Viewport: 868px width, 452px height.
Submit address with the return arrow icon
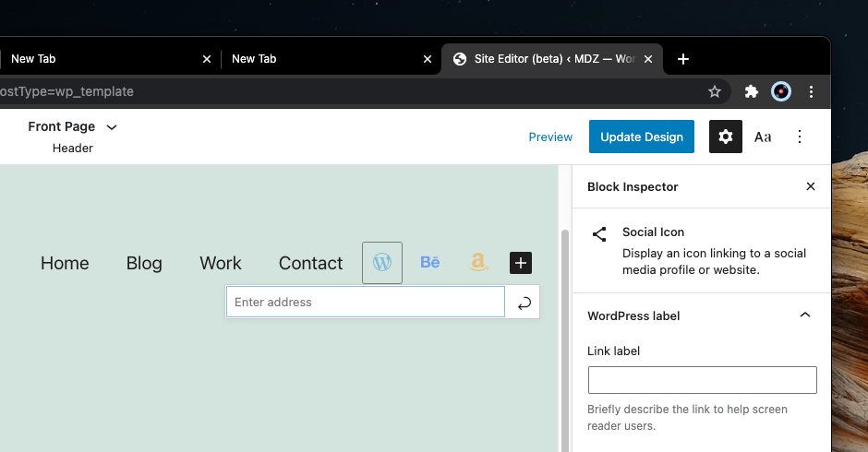pyautogui.click(x=524, y=303)
